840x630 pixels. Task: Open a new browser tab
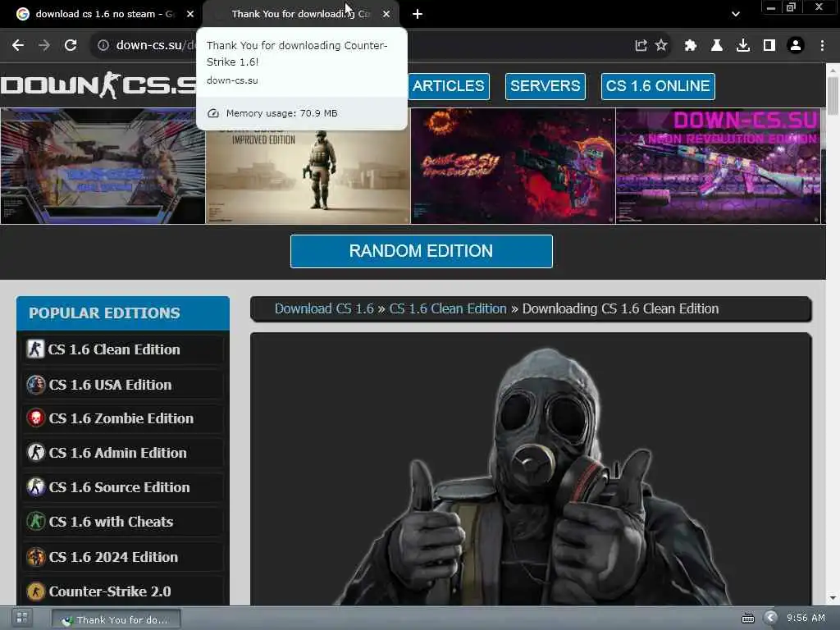click(x=418, y=14)
